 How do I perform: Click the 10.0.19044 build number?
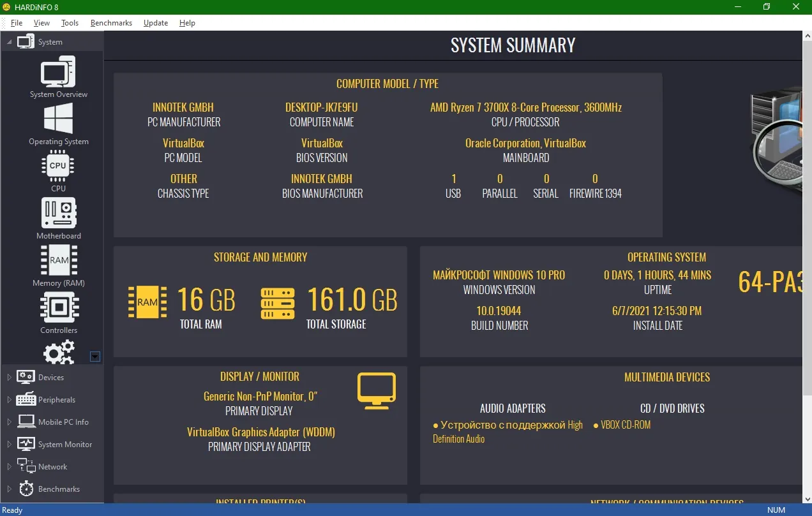pos(499,311)
